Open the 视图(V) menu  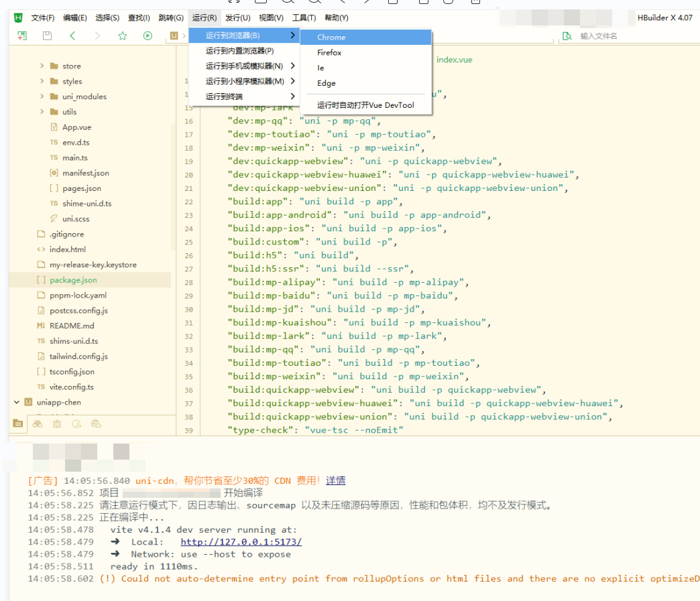[x=271, y=18]
